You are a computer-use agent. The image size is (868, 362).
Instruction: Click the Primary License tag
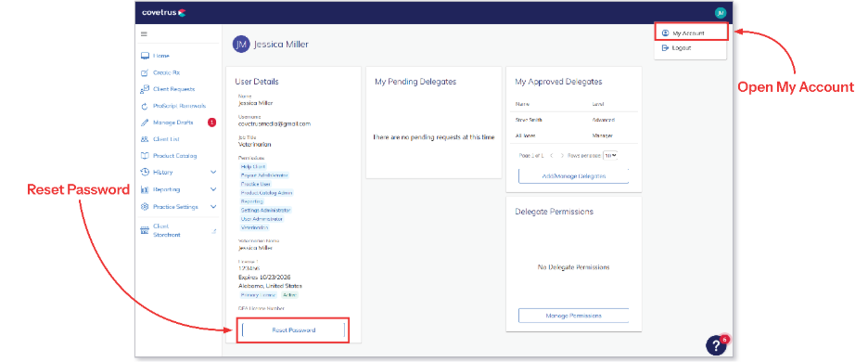coord(258,295)
